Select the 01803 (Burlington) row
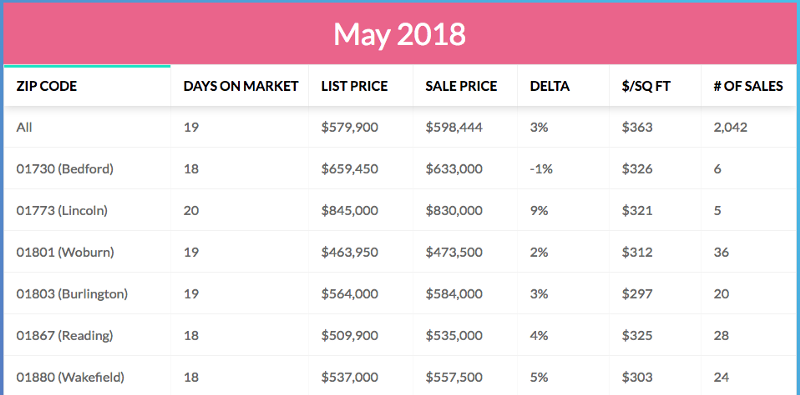 tap(399, 294)
